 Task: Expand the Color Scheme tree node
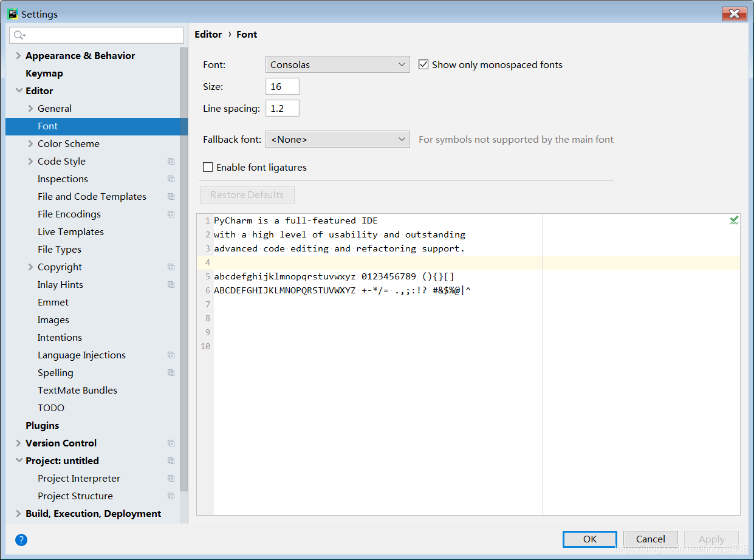30,144
